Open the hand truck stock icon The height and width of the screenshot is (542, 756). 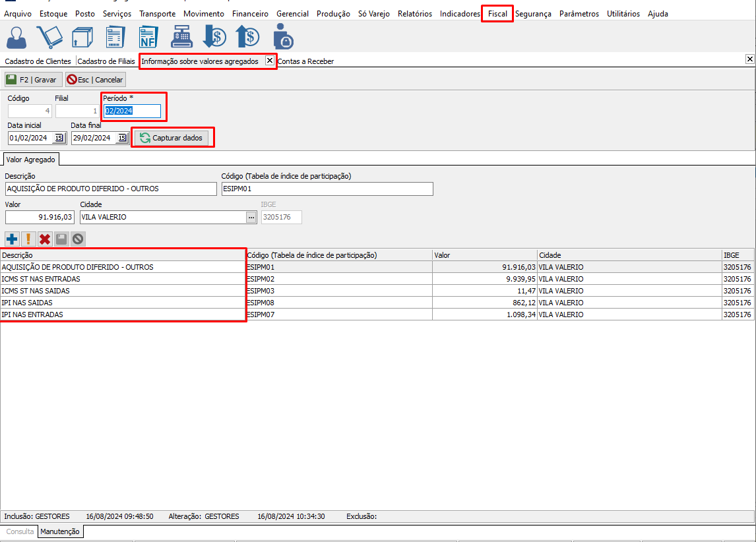(49, 37)
